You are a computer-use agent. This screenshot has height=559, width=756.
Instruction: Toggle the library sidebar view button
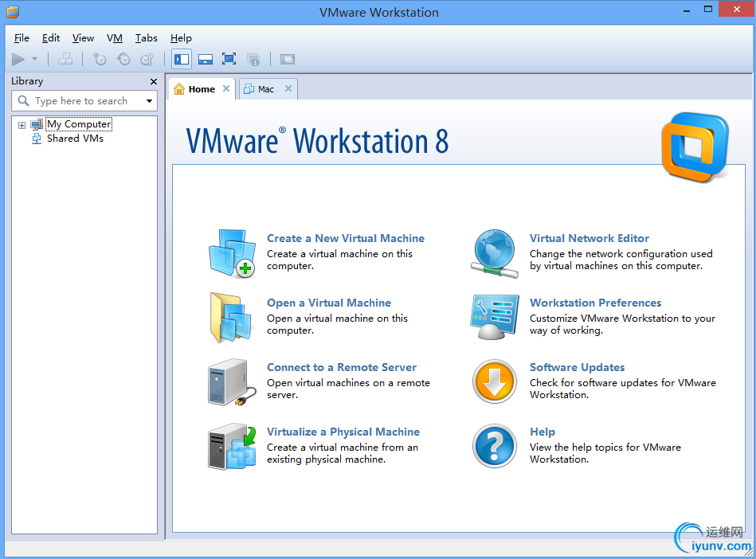[x=182, y=59]
